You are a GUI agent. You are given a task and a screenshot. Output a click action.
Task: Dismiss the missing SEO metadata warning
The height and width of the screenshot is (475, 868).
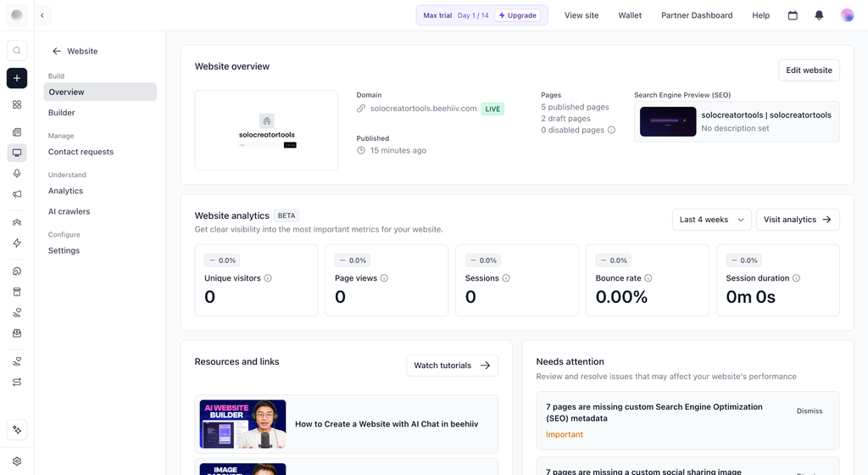810,411
